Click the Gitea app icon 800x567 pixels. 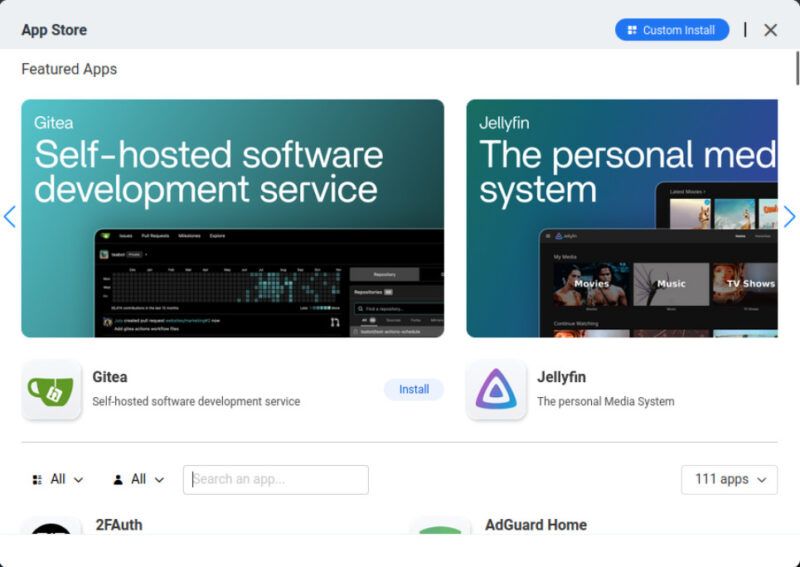[51, 390]
